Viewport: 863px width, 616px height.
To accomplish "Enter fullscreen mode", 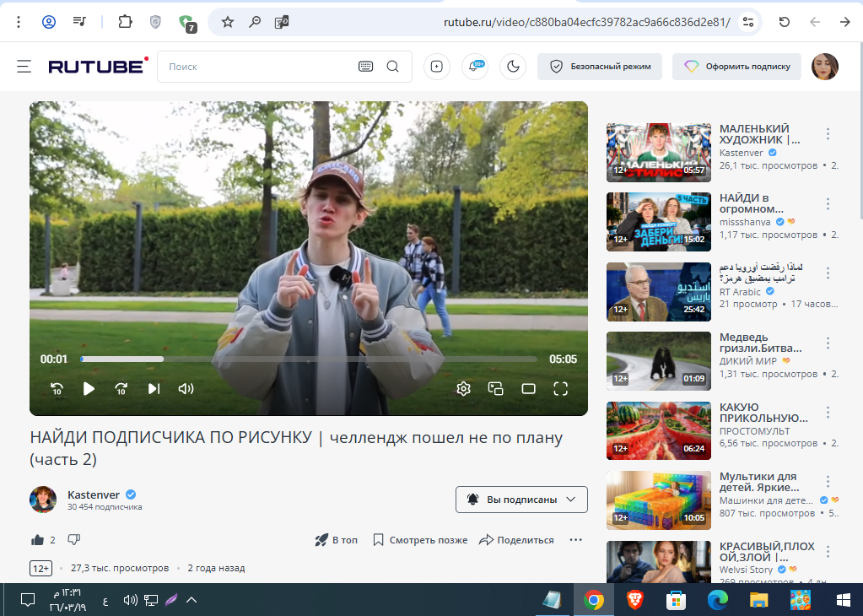I will 560,389.
